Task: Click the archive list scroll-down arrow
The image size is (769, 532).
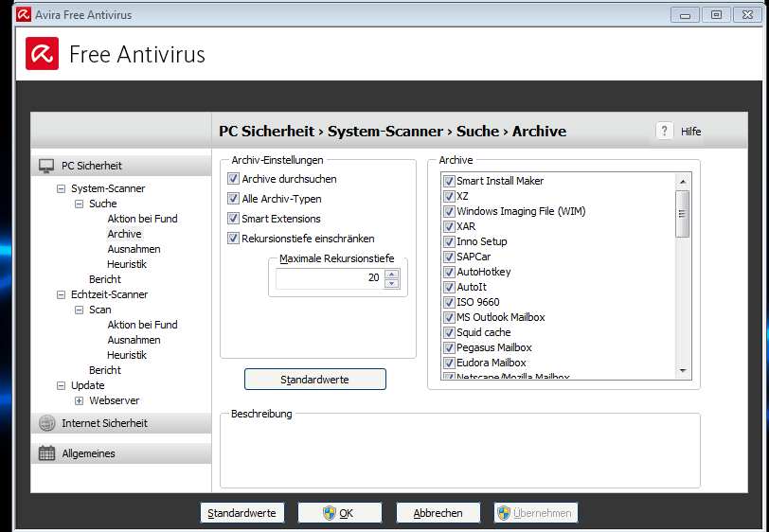Action: point(683,371)
